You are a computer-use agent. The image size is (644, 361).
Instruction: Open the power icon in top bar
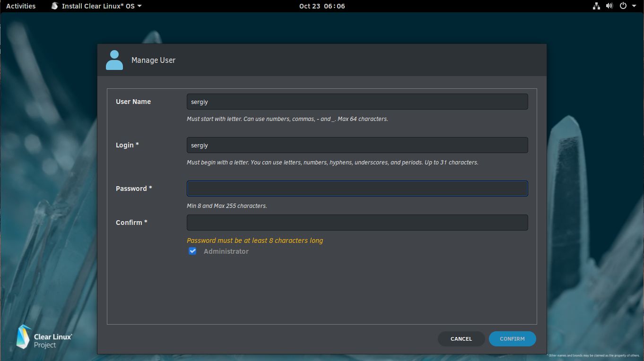coord(623,6)
